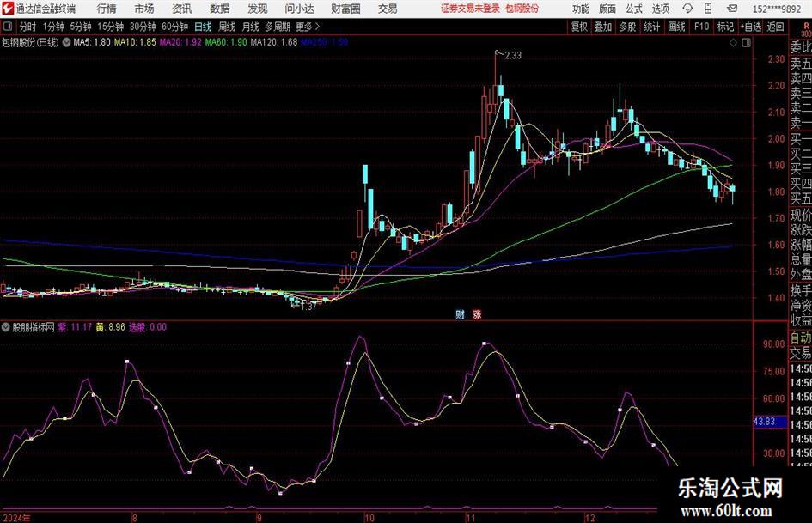
Task: Click the 1.37 low price marker
Action: click(308, 307)
